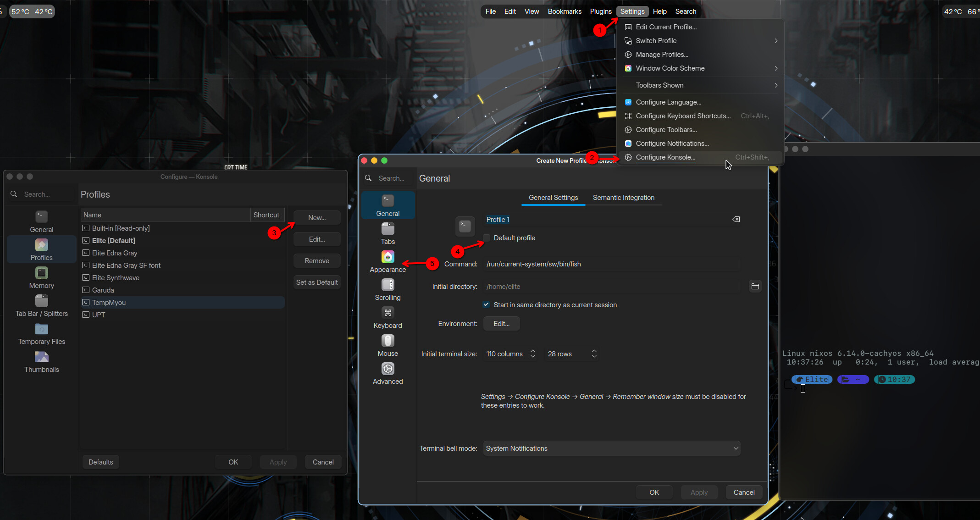The image size is (980, 520).
Task: Select Built-in [Read-only] profile row
Action: tap(183, 228)
